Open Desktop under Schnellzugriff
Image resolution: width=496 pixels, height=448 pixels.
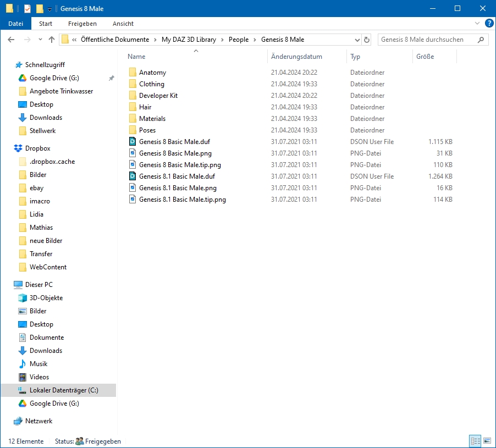(41, 104)
